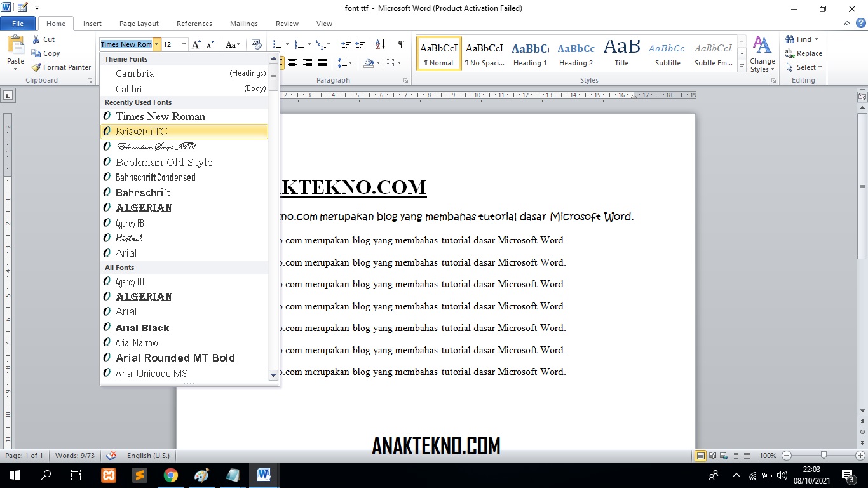
Task: Click the Shading paint bucket icon
Action: point(369,63)
